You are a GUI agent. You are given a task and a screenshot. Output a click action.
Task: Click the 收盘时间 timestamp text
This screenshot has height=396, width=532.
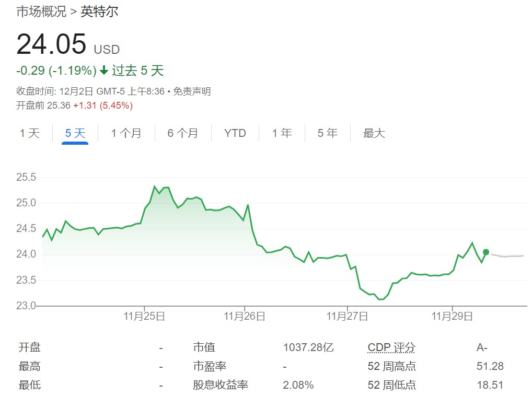90,91
